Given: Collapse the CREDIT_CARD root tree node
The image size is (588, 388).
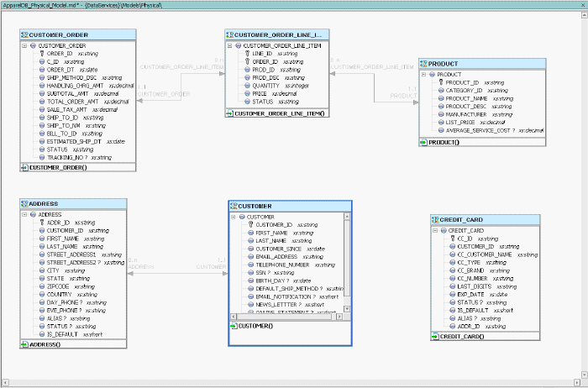Looking at the screenshot, I should 435,231.
